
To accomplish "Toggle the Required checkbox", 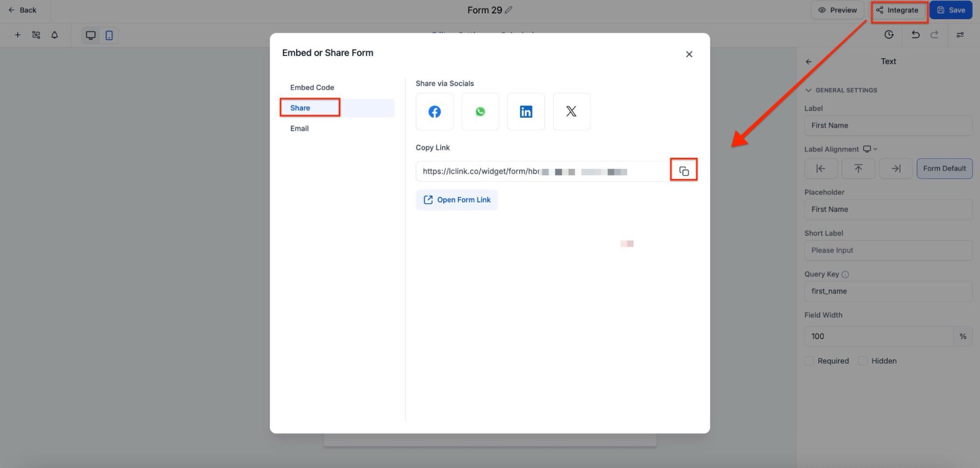I will pos(809,361).
